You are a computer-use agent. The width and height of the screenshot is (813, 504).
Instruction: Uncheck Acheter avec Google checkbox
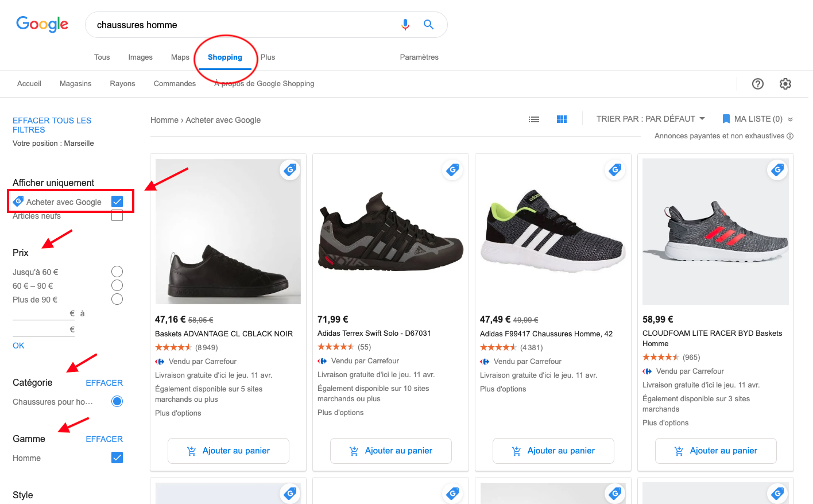(117, 201)
